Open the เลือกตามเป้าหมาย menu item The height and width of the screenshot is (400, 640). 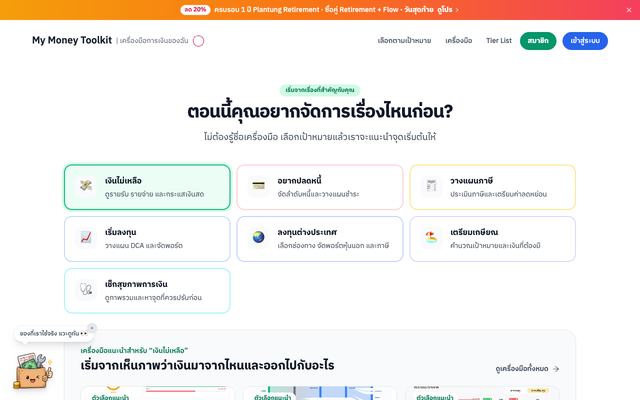pos(404,41)
